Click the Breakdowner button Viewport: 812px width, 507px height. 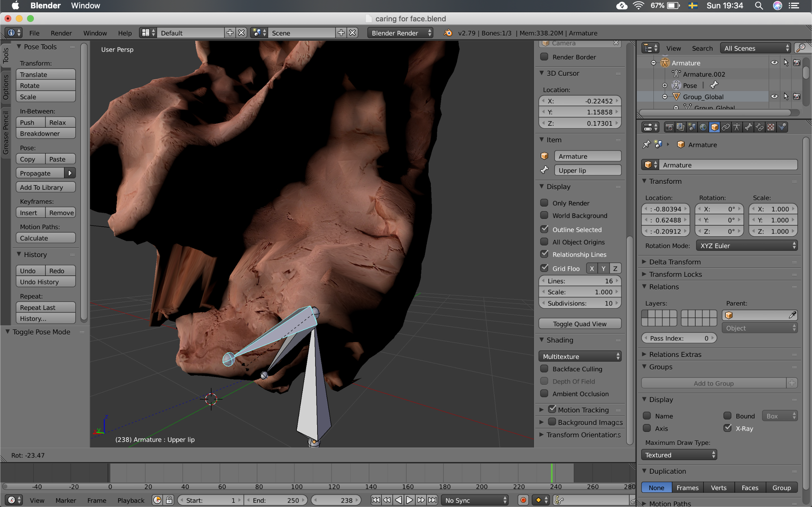click(x=45, y=133)
